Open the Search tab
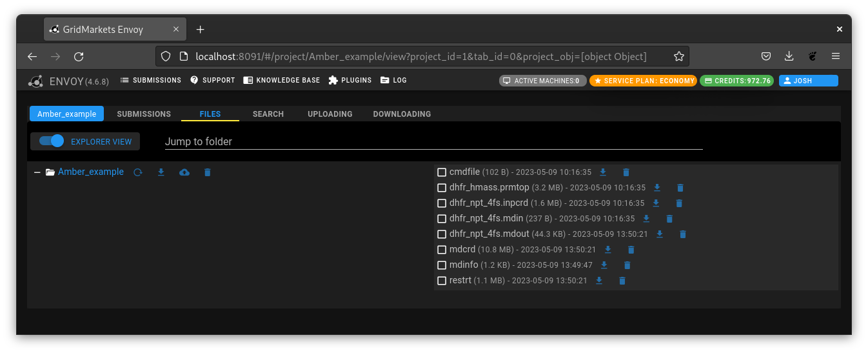 coord(268,114)
